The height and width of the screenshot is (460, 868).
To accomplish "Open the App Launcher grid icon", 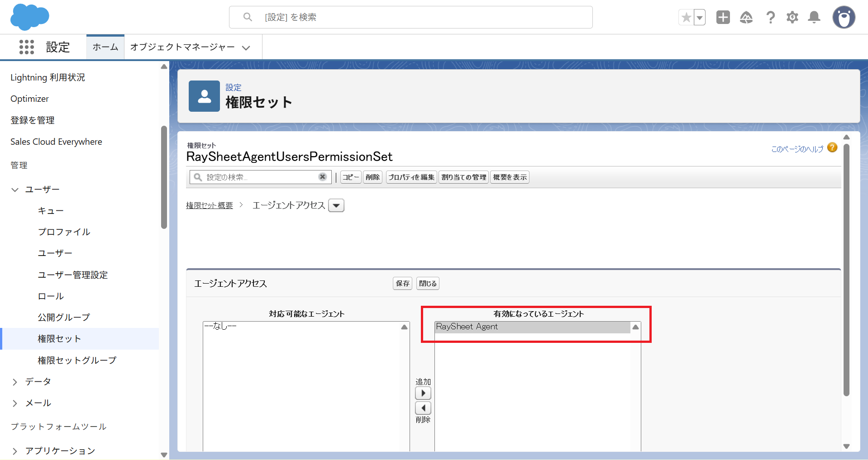I will point(27,47).
